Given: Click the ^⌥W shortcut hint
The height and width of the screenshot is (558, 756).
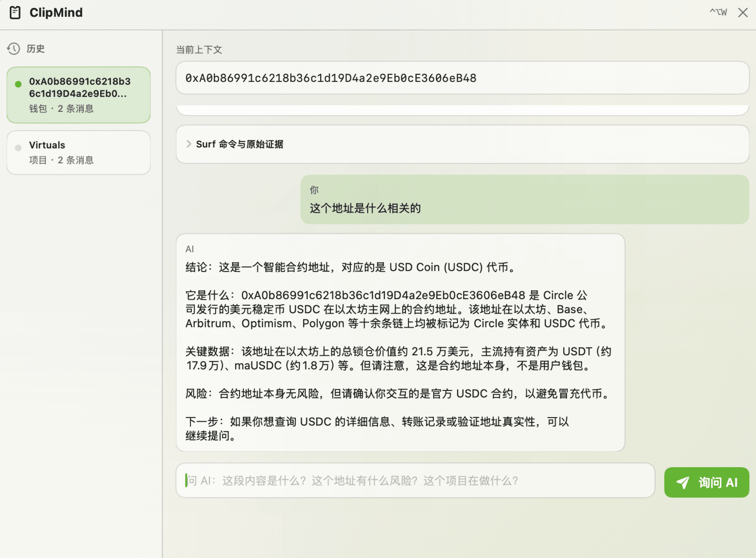Looking at the screenshot, I should tap(718, 13).
